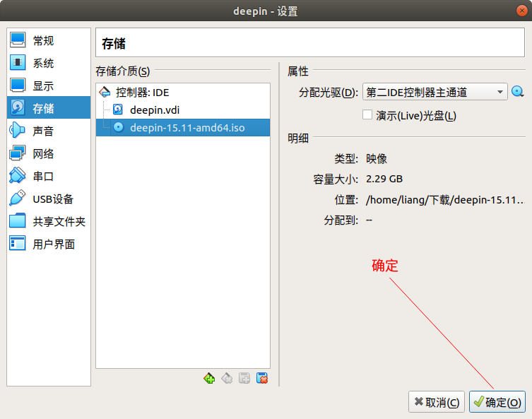Open the 声音 (Audio) settings category
This screenshot has height=419, width=532.
coord(49,131)
